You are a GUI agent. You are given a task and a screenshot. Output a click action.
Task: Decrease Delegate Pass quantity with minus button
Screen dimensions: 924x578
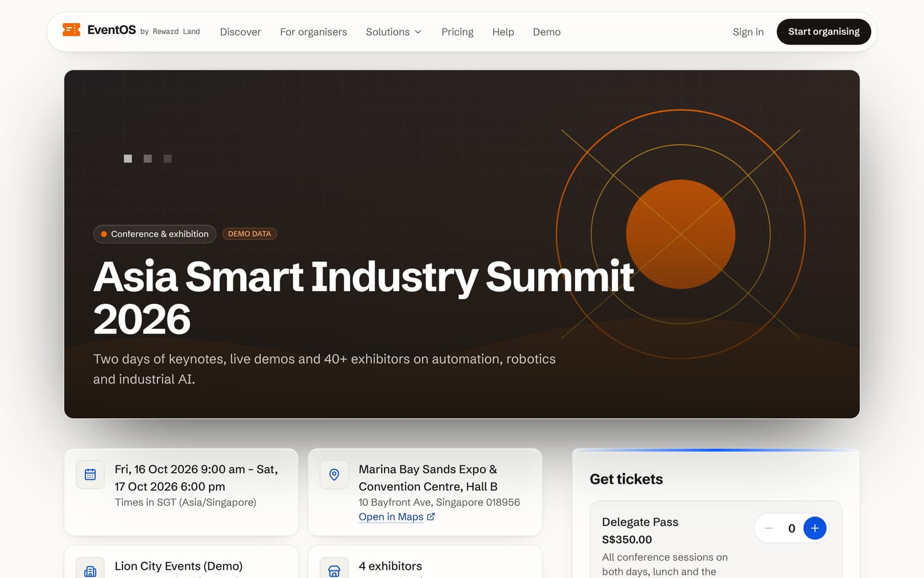click(x=769, y=528)
